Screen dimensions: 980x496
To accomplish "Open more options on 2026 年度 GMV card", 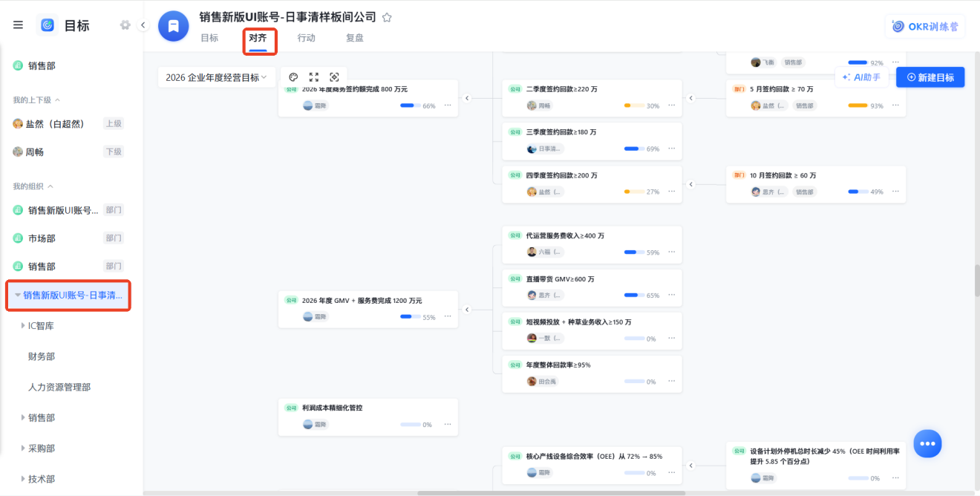I will 447,316.
